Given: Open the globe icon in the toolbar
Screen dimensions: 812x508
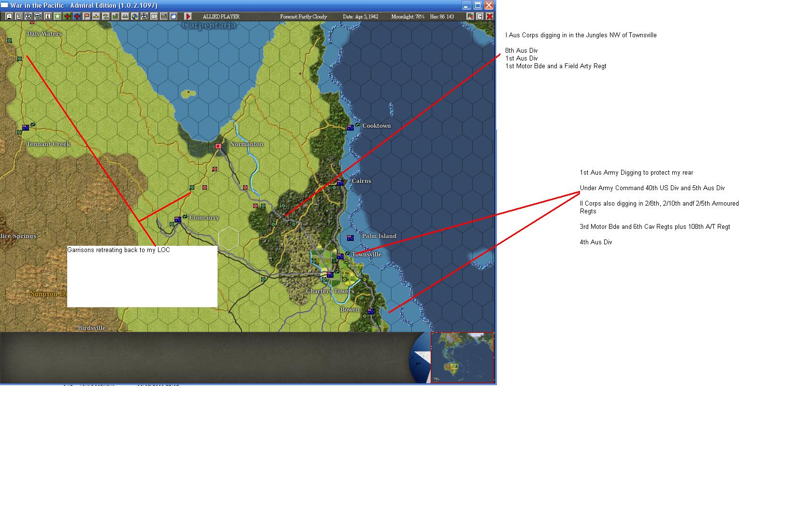Looking at the screenshot, I should coord(135,16).
